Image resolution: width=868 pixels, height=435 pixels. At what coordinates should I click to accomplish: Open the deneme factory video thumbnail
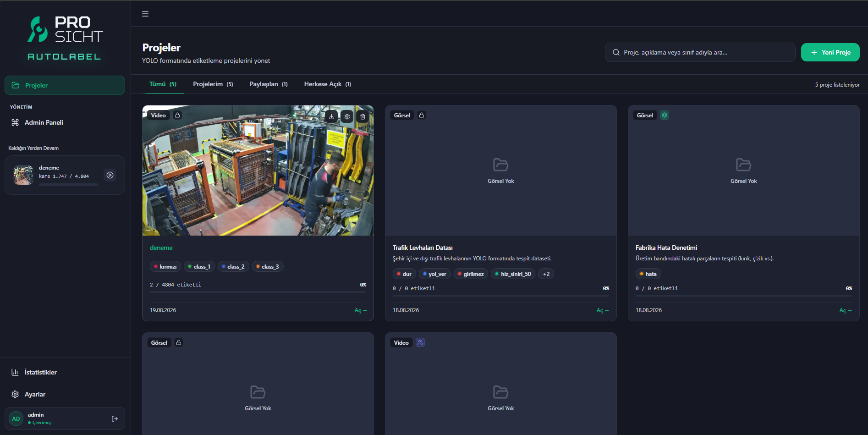tap(258, 171)
